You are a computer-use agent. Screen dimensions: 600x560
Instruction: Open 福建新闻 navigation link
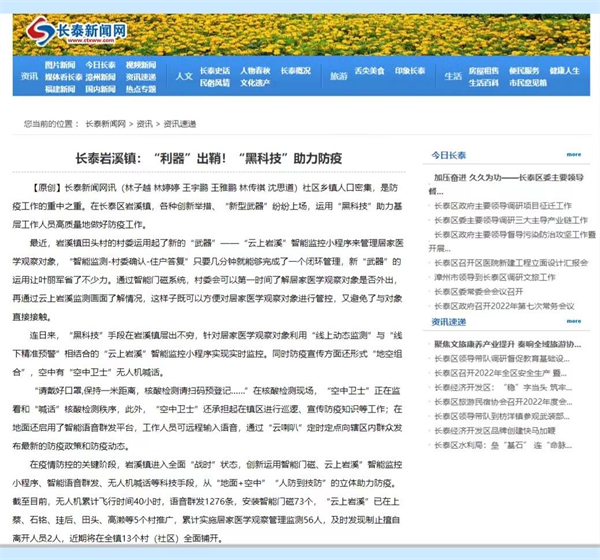click(x=60, y=89)
